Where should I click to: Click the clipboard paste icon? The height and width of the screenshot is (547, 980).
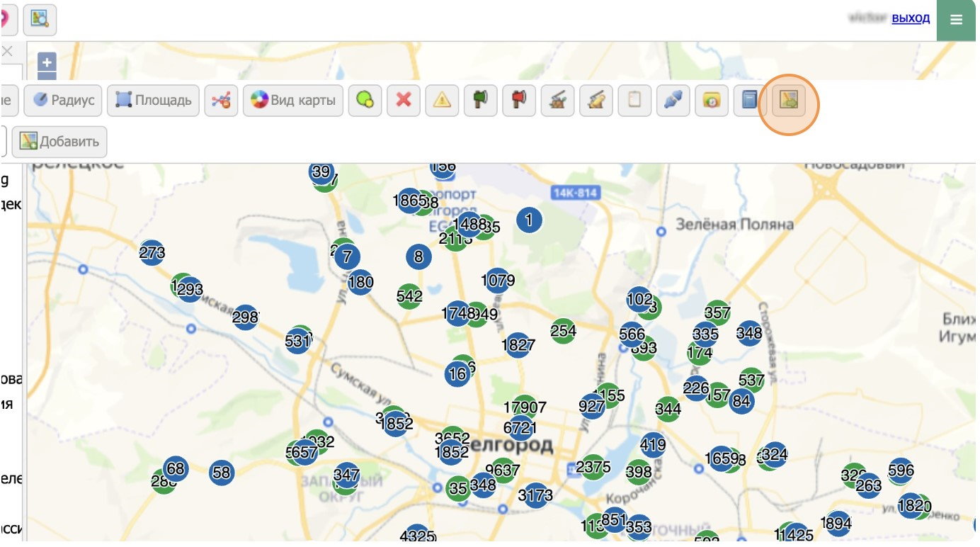pos(634,101)
